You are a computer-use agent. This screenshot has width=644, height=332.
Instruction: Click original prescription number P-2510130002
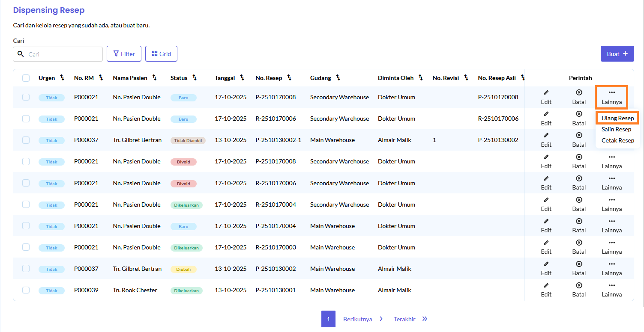coord(498,140)
